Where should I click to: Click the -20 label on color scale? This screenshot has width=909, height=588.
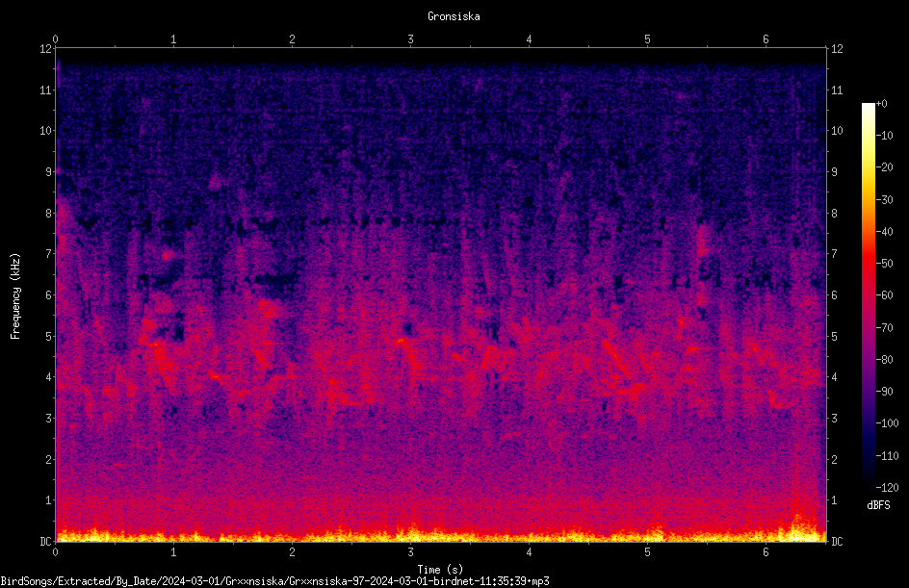click(x=885, y=166)
